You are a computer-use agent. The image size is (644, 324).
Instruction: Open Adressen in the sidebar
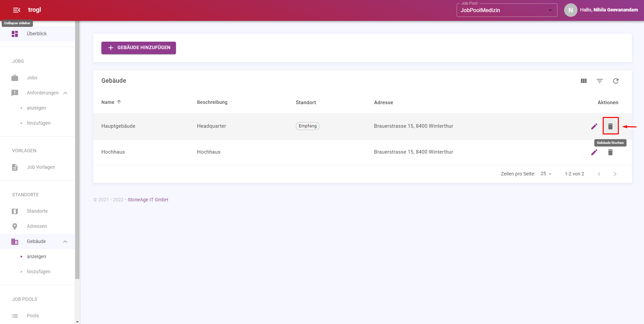tap(37, 226)
